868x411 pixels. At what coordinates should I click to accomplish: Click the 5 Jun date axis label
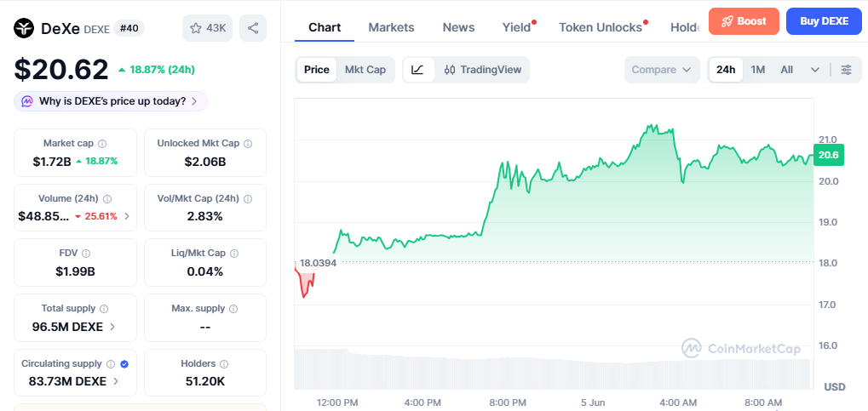point(594,402)
